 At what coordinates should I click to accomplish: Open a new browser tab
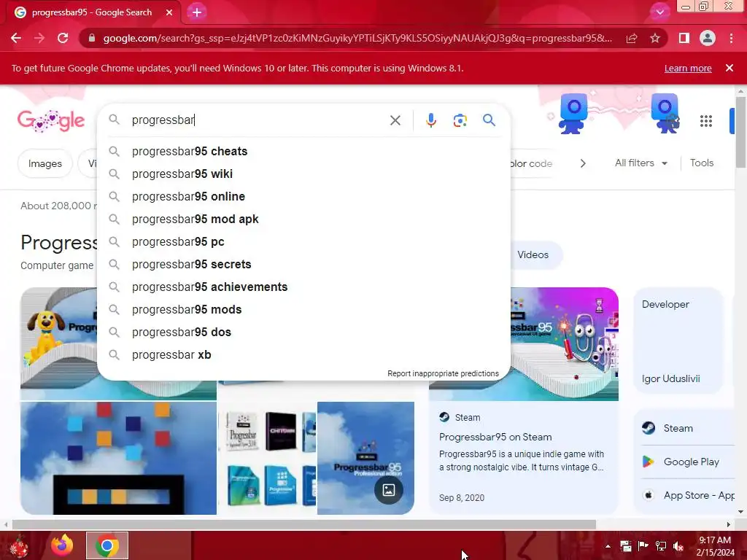coord(197,12)
